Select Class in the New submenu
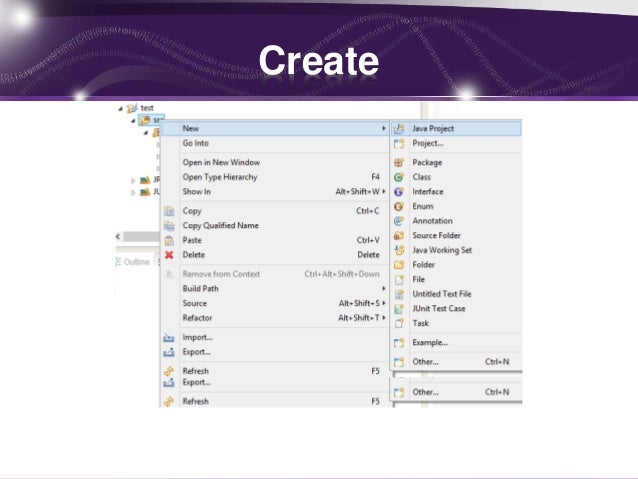This screenshot has height=479, width=638. click(456, 177)
